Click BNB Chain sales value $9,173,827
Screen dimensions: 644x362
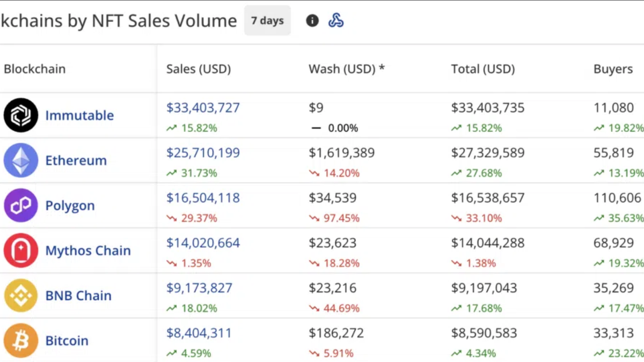pyautogui.click(x=199, y=288)
